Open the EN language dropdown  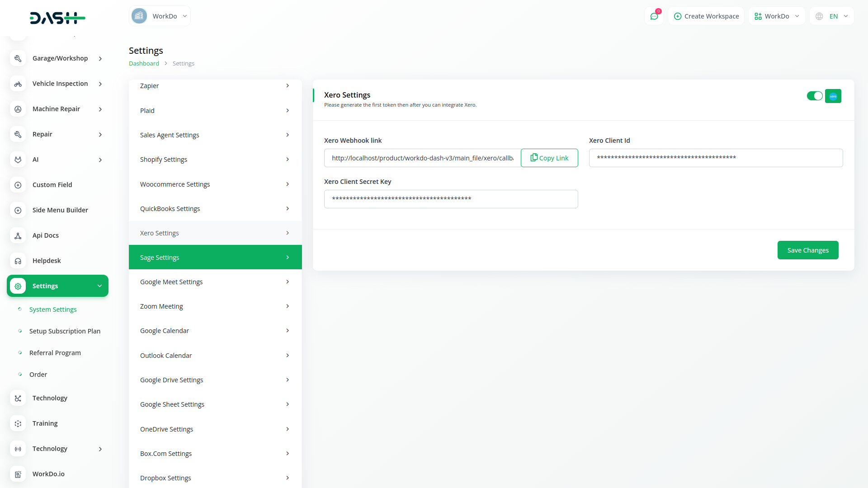pos(832,16)
